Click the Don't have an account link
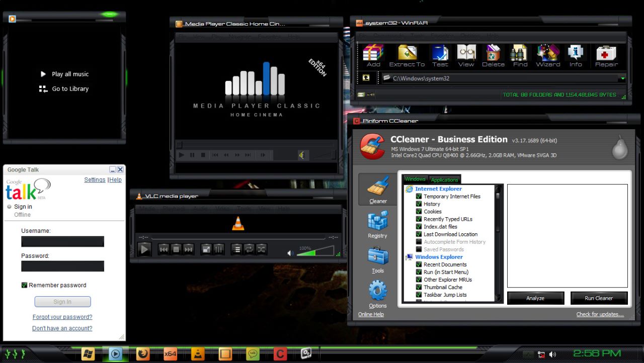 [x=62, y=328]
